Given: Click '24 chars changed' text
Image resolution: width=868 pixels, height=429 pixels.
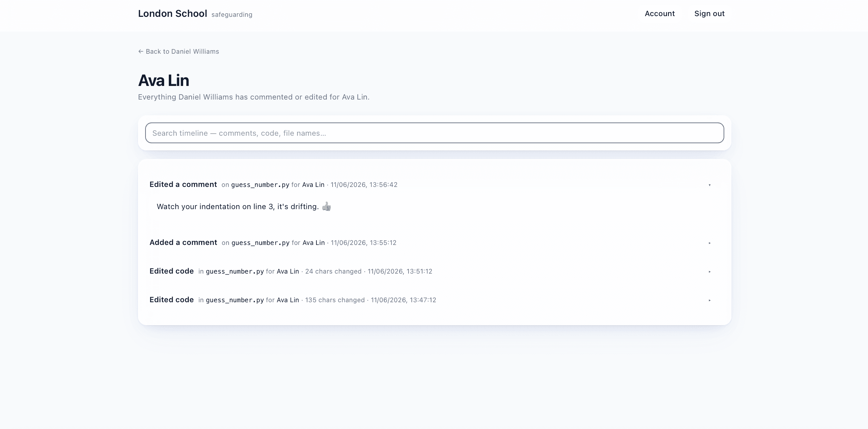Looking at the screenshot, I should tap(333, 271).
